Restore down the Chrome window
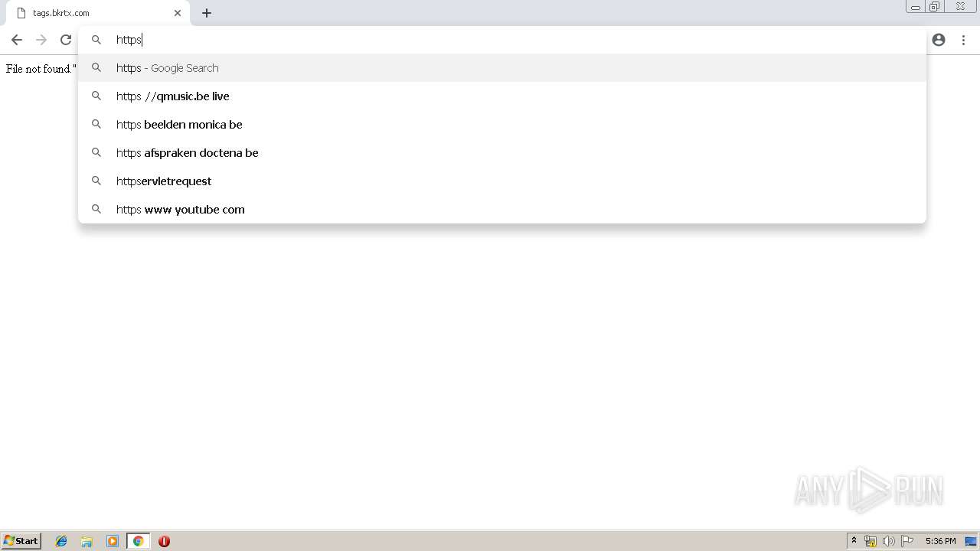This screenshot has height=551, width=980. click(935, 7)
